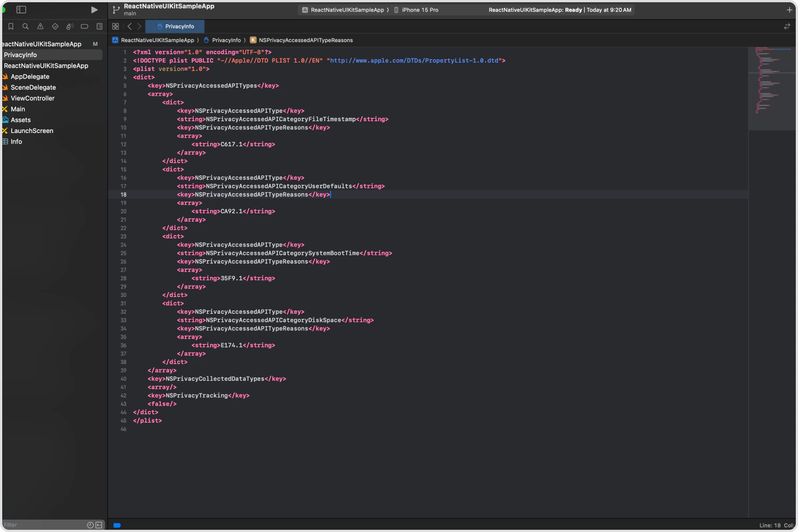Open the Issue navigator warning icon
The width and height of the screenshot is (798, 532).
click(x=40, y=26)
